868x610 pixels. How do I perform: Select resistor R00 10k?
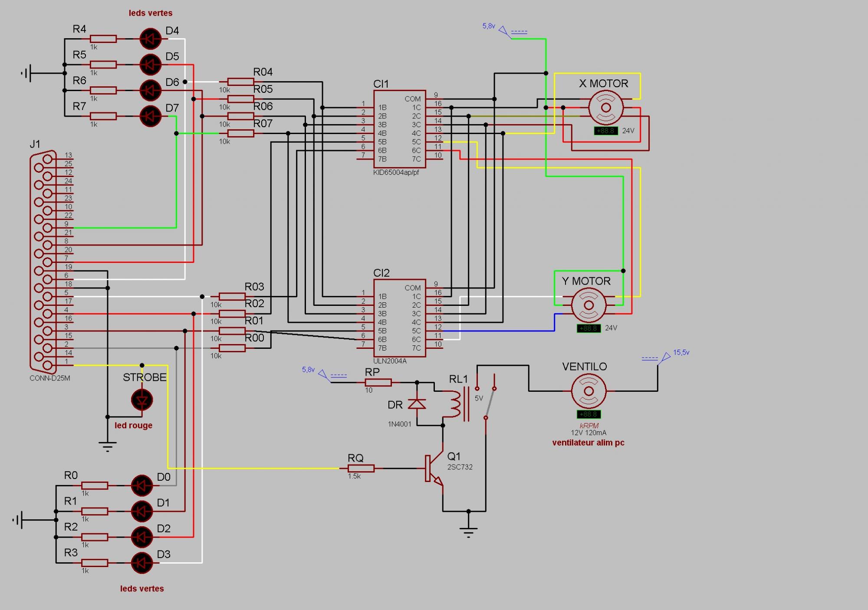coord(232,348)
